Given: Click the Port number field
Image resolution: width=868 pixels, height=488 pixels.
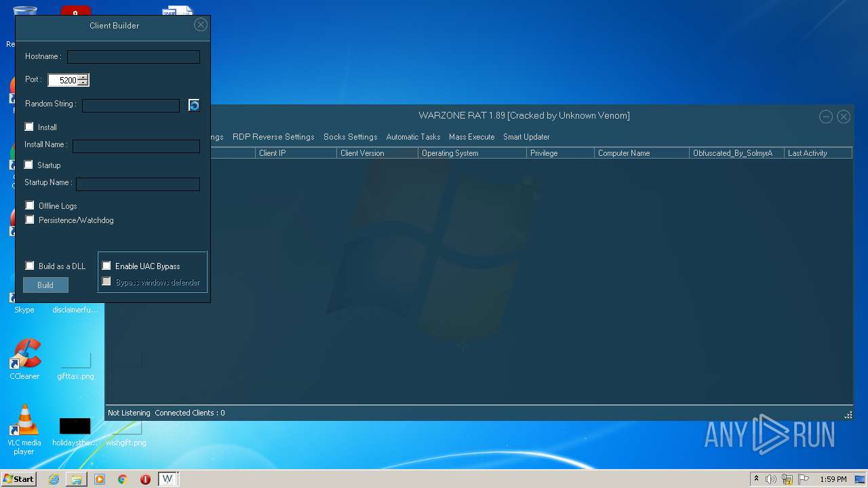Looking at the screenshot, I should [63, 80].
